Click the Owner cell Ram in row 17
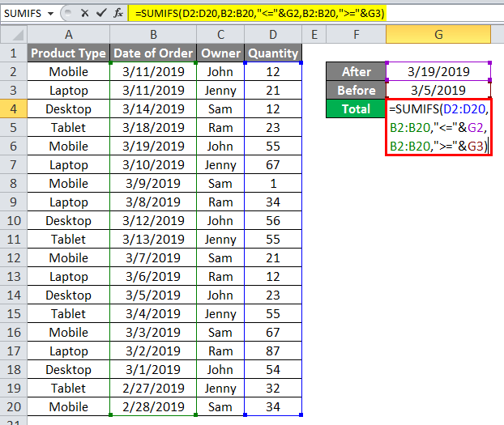The image size is (504, 425). tap(220, 351)
